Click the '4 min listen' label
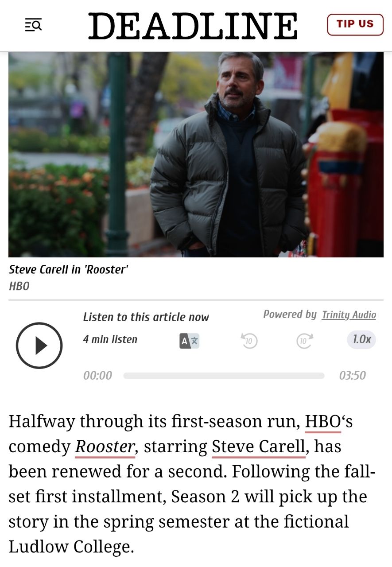Image resolution: width=392 pixels, height=567 pixels. 110,339
